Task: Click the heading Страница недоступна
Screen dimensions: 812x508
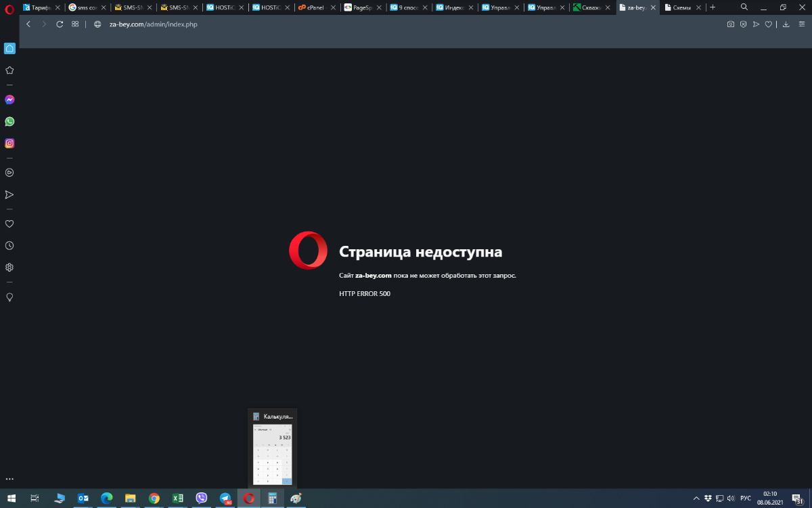Action: point(420,252)
